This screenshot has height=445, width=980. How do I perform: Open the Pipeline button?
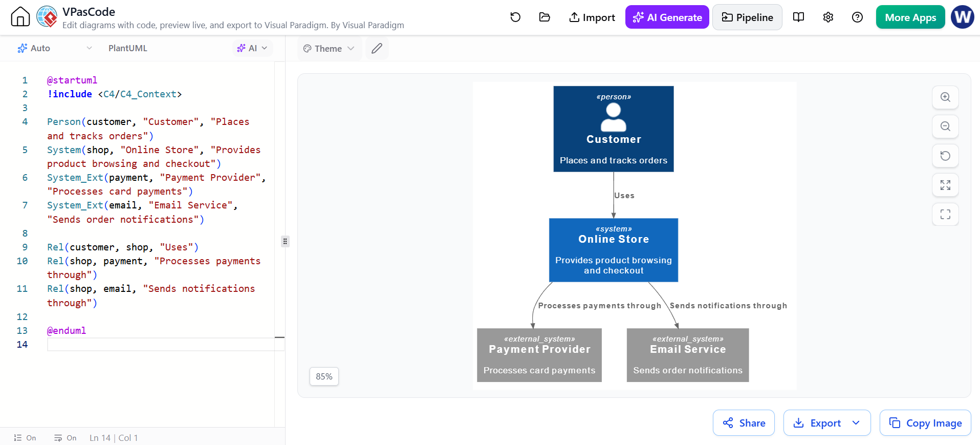[747, 17]
